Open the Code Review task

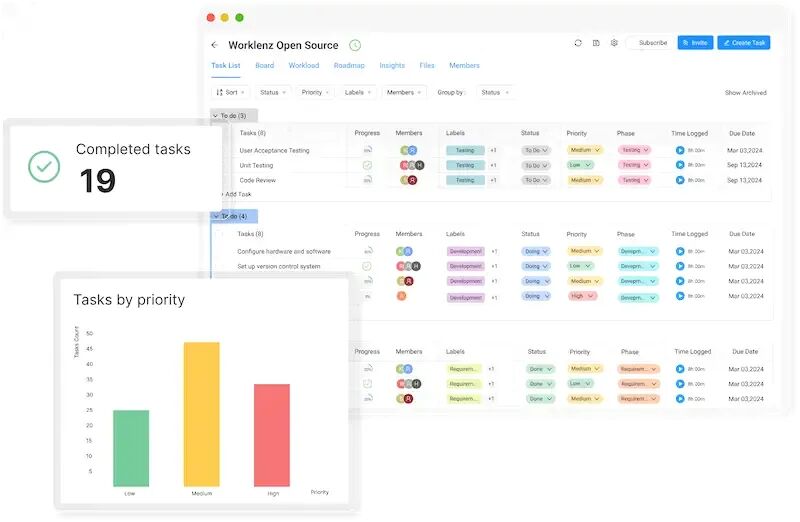coord(257,180)
